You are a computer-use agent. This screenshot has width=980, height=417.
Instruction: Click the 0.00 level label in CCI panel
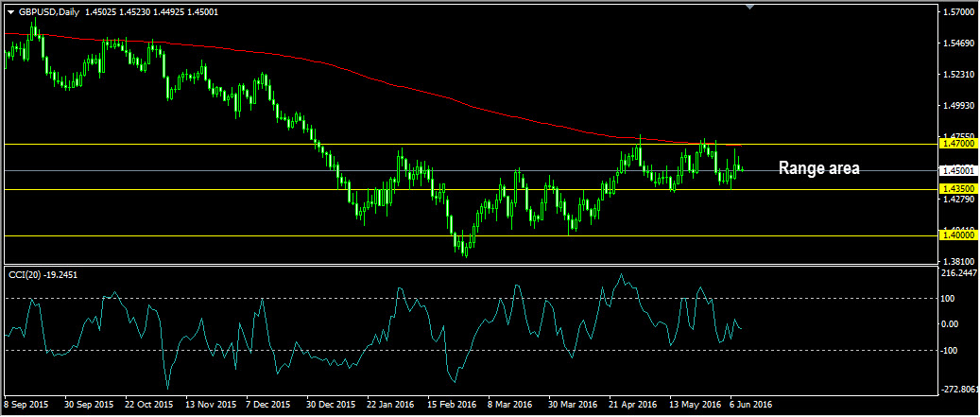pyautogui.click(x=953, y=324)
